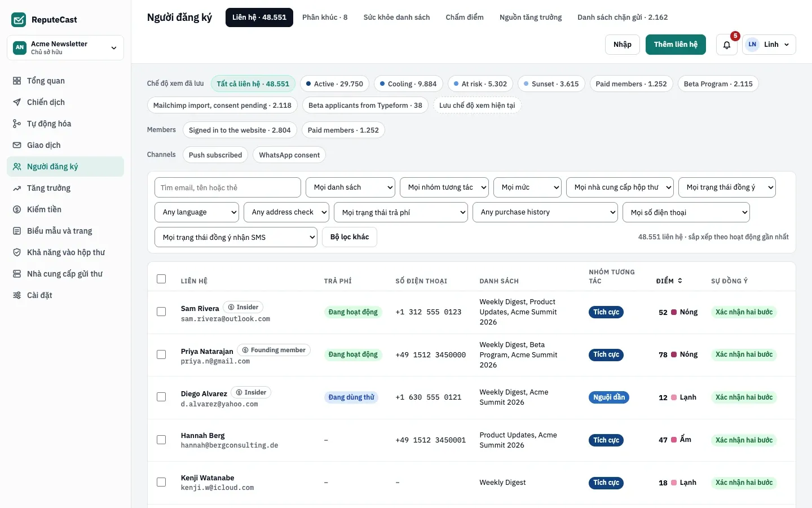Click the Tự động hóa branch icon
Viewport: 812px width, 508px height.
[17, 124]
